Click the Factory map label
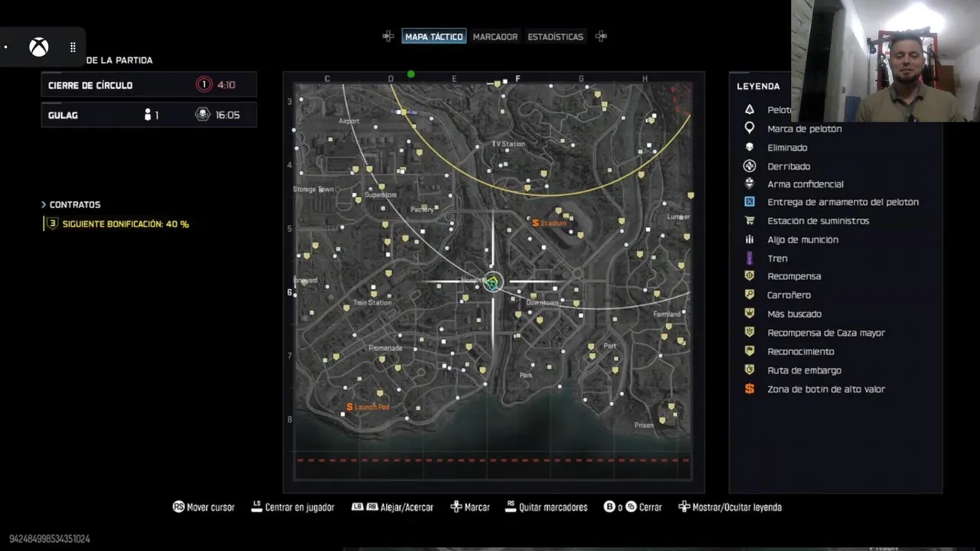Screen dimensions: 980x551 [422, 209]
